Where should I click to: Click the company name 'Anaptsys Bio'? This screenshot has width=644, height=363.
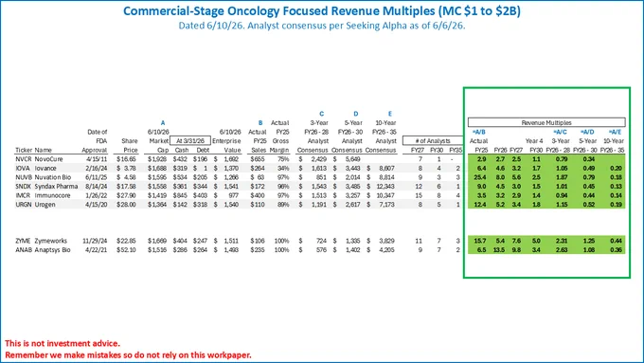click(x=52, y=249)
